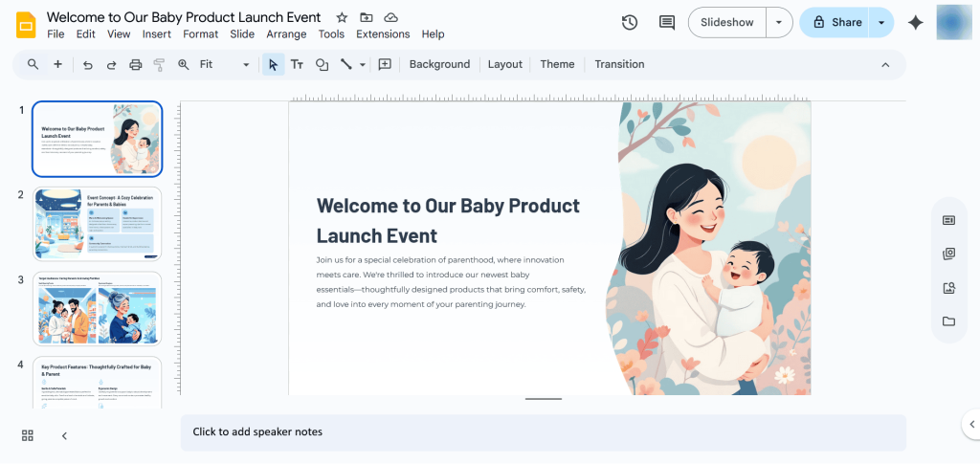Click the Transition button
The width and height of the screenshot is (980, 464).
[619, 65]
